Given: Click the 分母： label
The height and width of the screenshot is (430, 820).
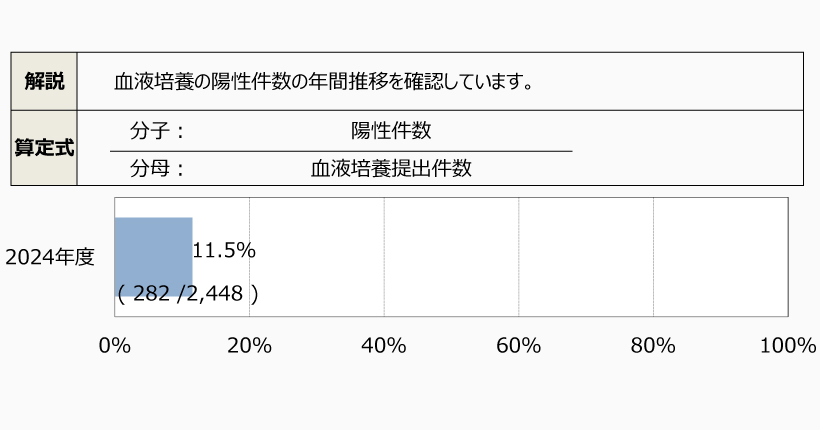Looking at the screenshot, I should 158,169.
